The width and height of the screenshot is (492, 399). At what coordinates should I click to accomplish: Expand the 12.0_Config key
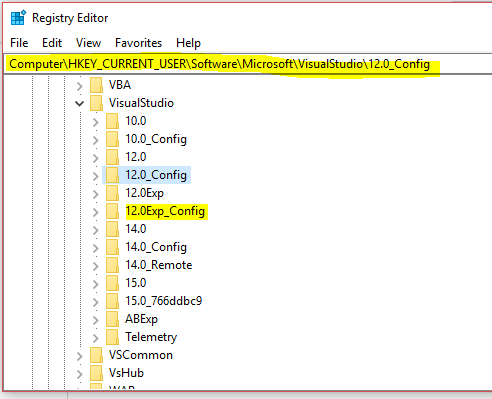[96, 176]
